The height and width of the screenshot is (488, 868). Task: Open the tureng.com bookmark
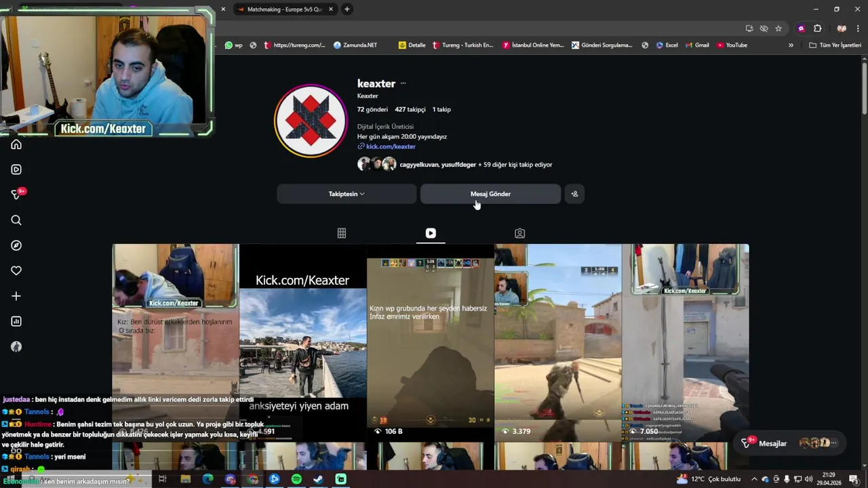pyautogui.click(x=294, y=45)
